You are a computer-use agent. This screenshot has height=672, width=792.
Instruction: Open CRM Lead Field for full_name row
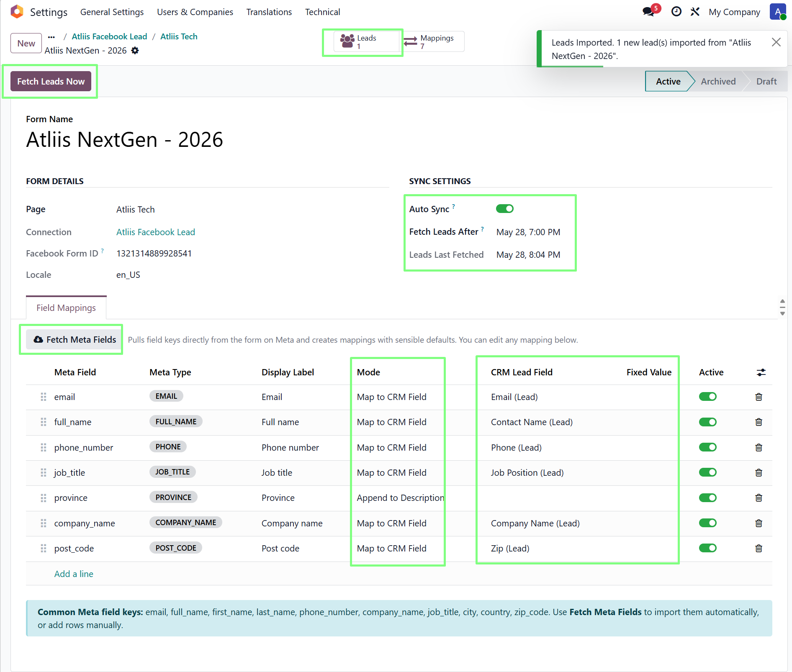(532, 422)
